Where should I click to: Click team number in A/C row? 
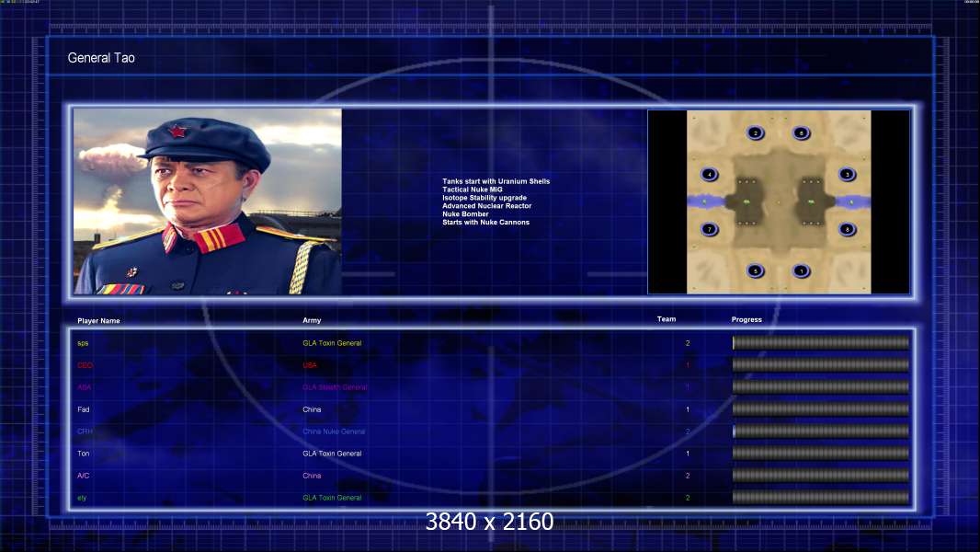tap(688, 476)
